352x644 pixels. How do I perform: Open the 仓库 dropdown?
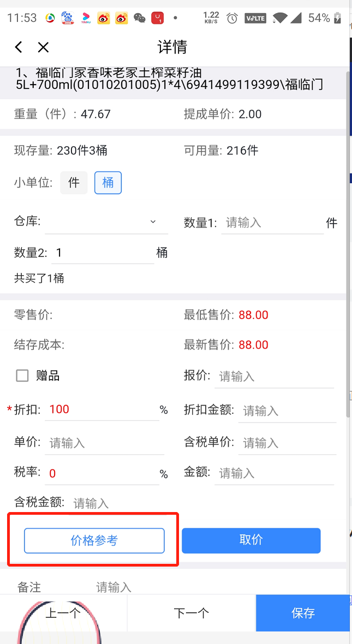click(x=106, y=222)
